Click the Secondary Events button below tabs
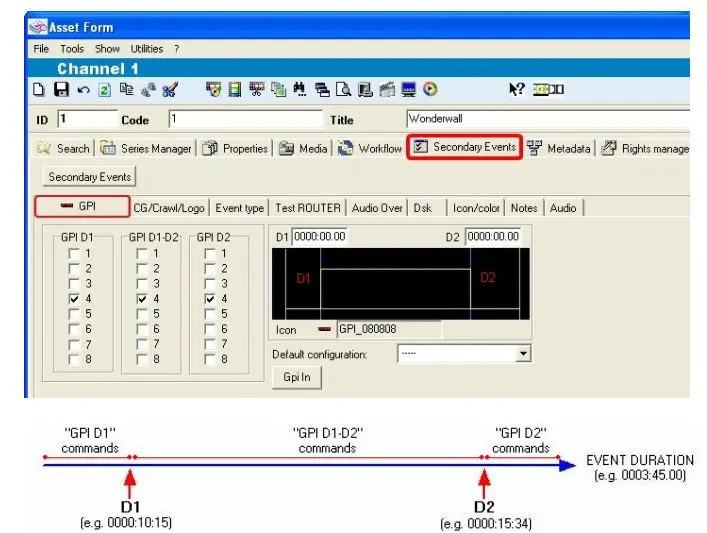The image size is (707, 533). [x=88, y=177]
